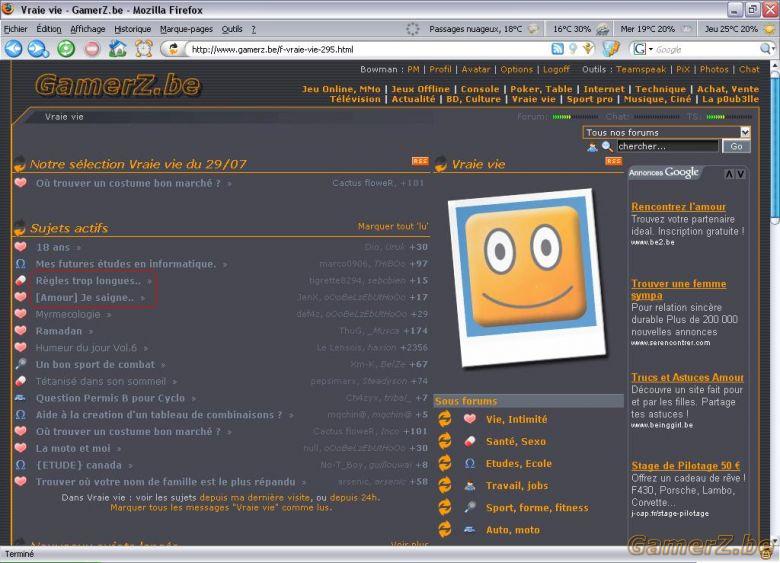Click the magnifier icon left of chercher field

607,146
